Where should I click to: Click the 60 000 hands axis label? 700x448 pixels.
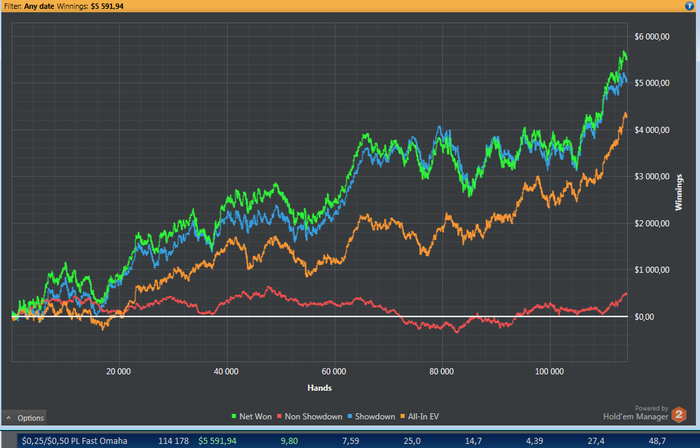click(x=334, y=371)
